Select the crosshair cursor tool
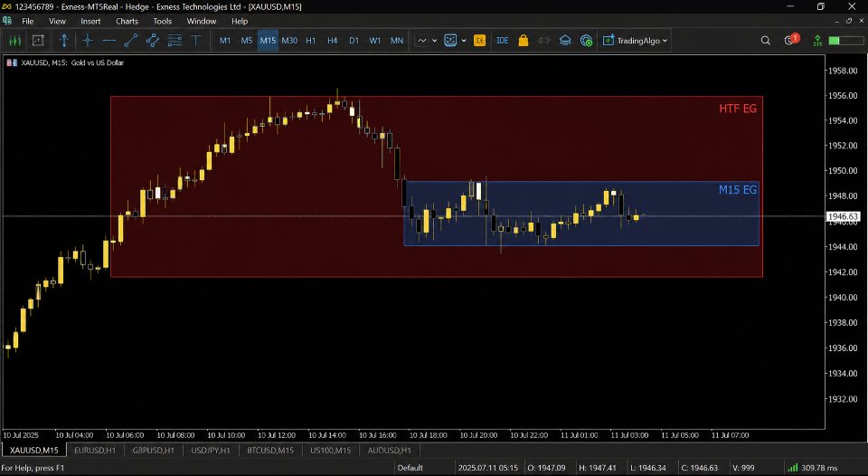 pos(88,41)
